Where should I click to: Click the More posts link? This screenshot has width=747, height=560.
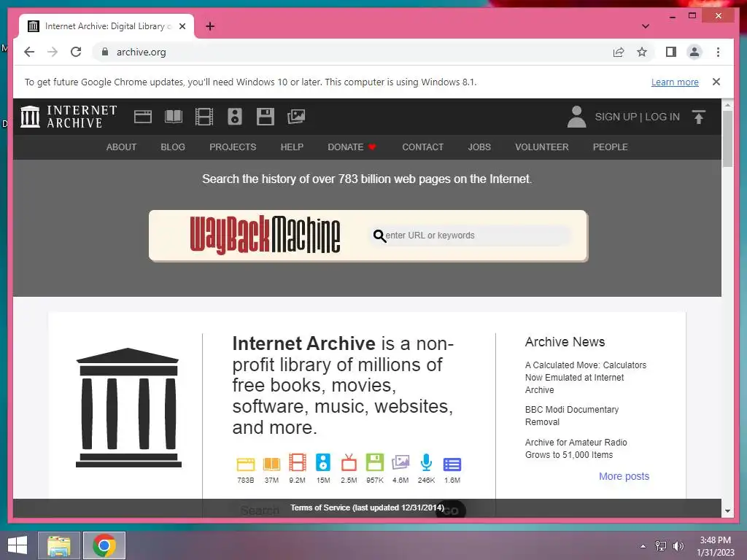[624, 476]
